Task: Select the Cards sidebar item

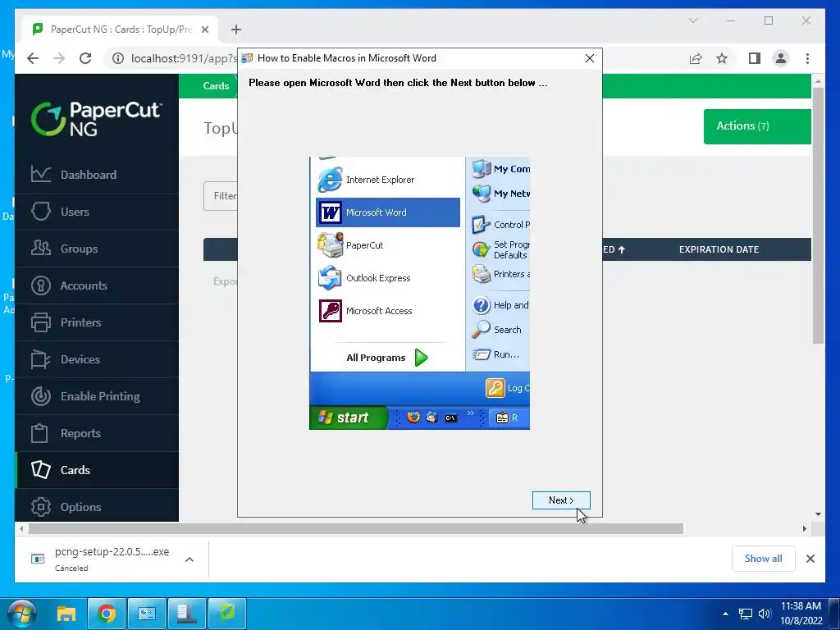Action: (97, 470)
